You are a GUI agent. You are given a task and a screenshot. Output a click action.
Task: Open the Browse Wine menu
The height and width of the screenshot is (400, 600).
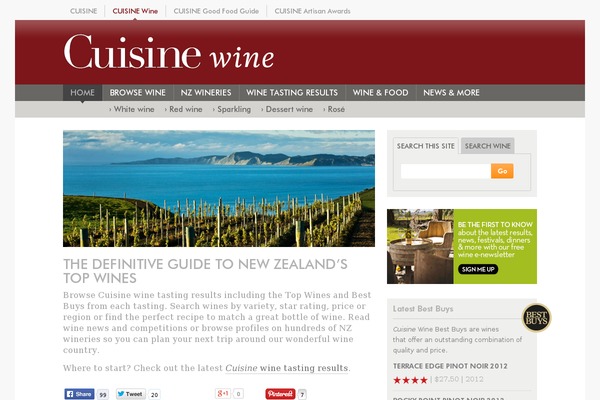(137, 93)
